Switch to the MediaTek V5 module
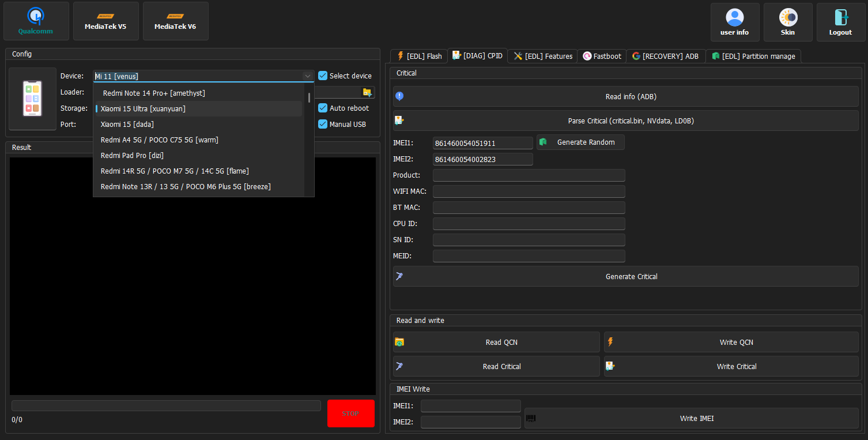Screen dimensions: 868x440 [105, 21]
